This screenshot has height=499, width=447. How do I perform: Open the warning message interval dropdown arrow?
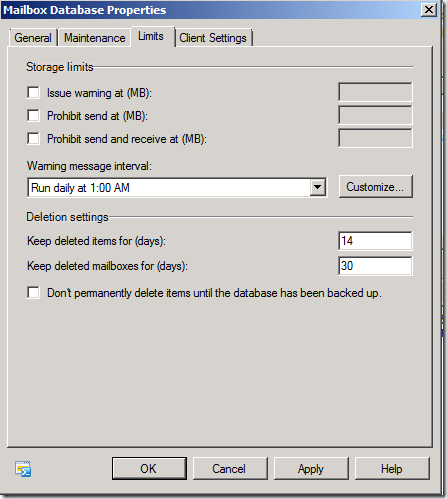pos(318,187)
